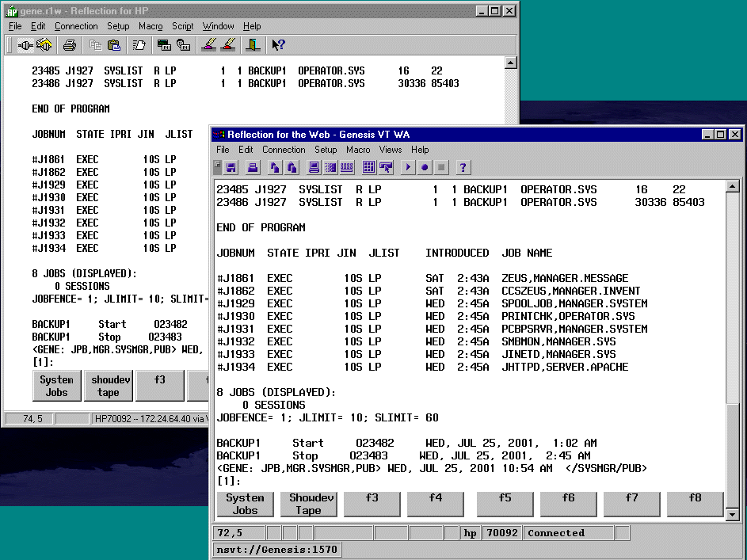Click the ZEUS,MANAGER.MESSAGE job name text
Image resolution: width=747 pixels, height=560 pixels.
(x=565, y=278)
